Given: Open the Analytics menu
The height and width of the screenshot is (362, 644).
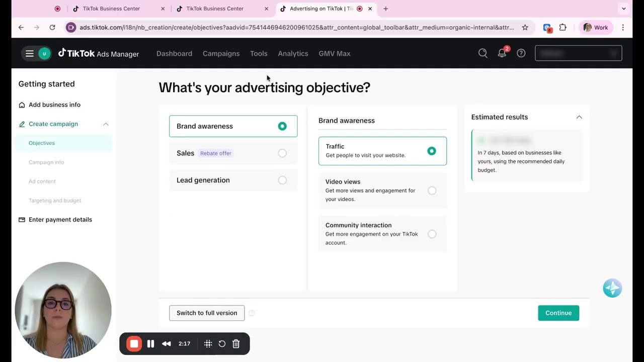Looking at the screenshot, I should point(293,53).
